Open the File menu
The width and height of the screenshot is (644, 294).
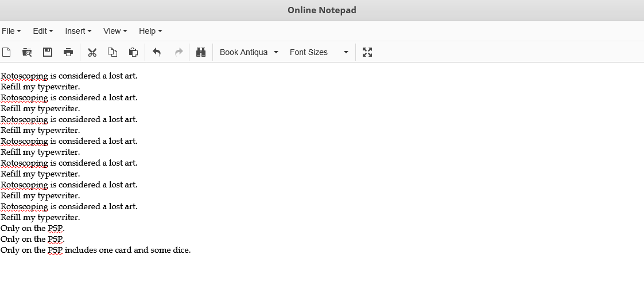[x=11, y=31]
